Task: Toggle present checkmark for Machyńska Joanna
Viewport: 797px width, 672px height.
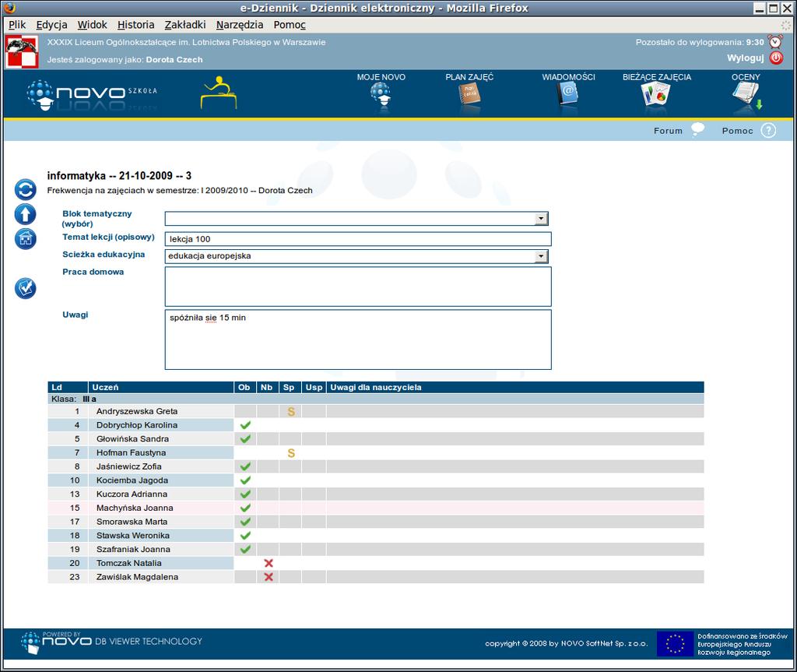Action: pos(245,508)
